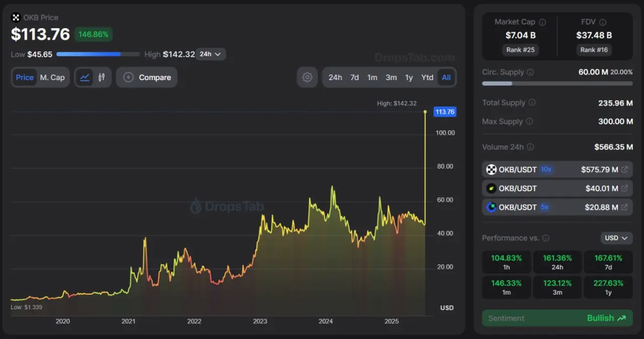Open the USD currency dropdown
This screenshot has width=644, height=339.
click(616, 238)
